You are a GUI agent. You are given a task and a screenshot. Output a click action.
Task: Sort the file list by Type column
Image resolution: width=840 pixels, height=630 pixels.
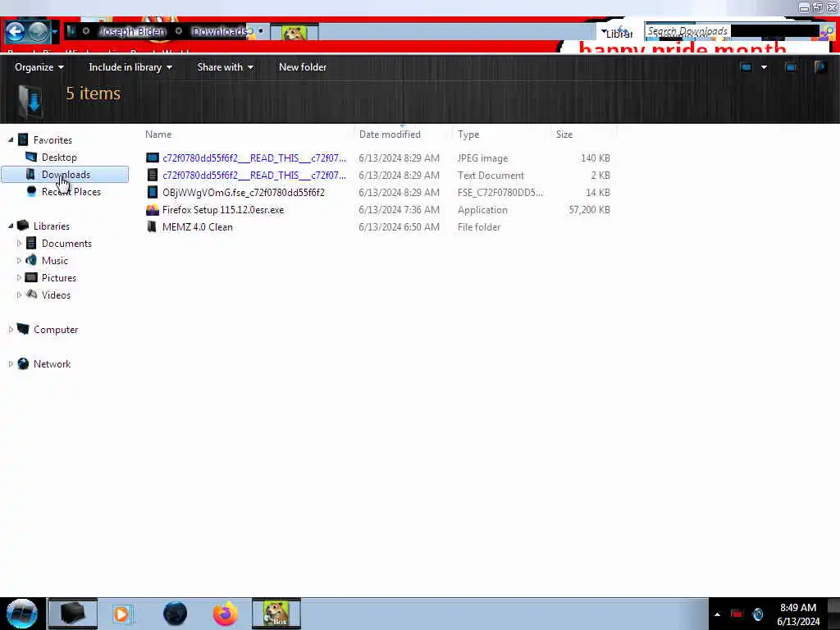(x=468, y=135)
